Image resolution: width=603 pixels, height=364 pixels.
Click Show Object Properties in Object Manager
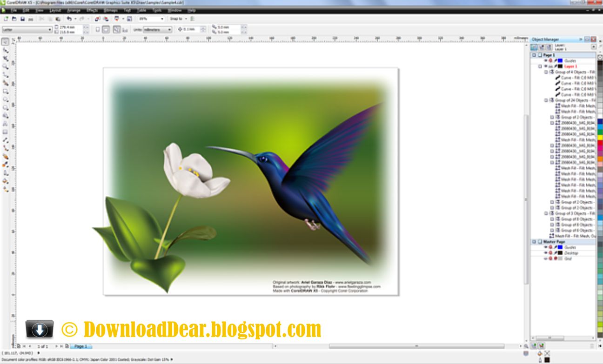(x=534, y=47)
